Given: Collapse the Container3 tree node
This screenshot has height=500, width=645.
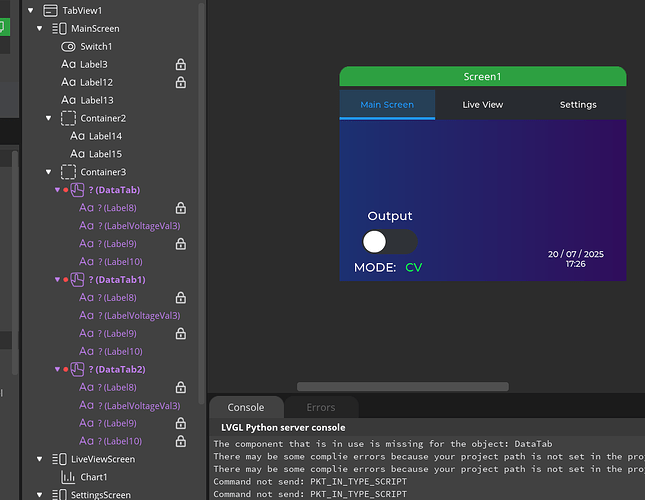Looking at the screenshot, I should (49, 172).
